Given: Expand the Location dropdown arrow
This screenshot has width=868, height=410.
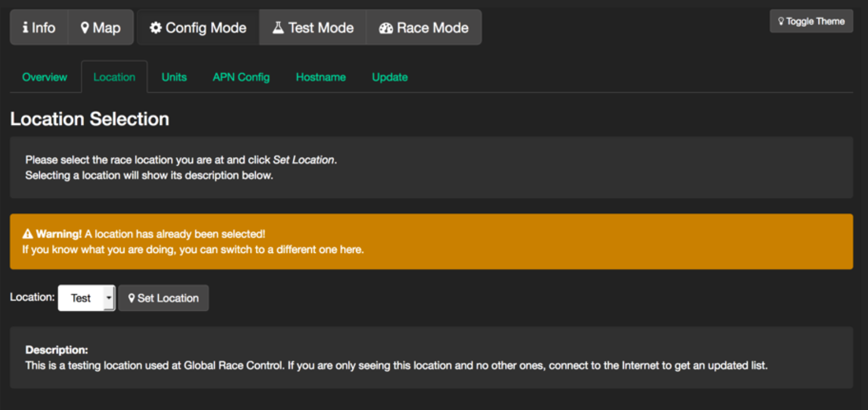Looking at the screenshot, I should [109, 298].
